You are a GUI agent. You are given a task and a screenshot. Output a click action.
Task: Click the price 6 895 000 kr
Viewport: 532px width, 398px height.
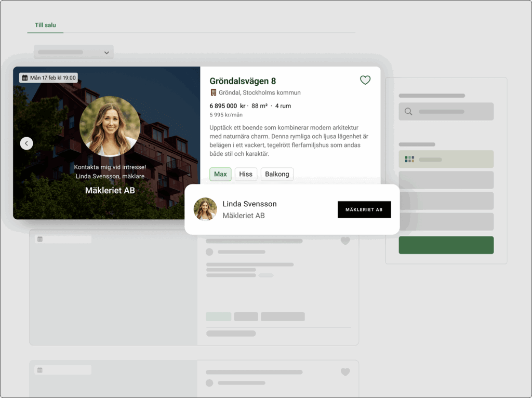(228, 106)
